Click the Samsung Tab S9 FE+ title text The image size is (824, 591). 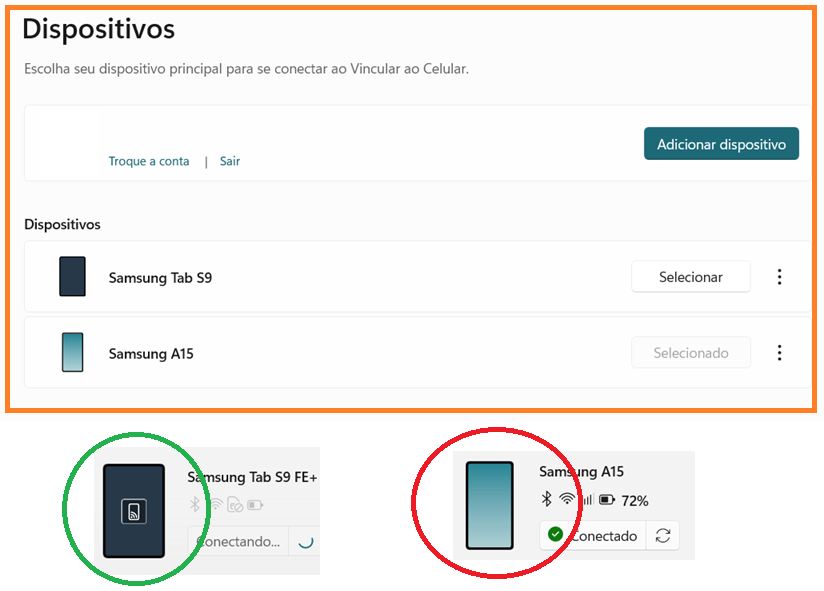(253, 477)
